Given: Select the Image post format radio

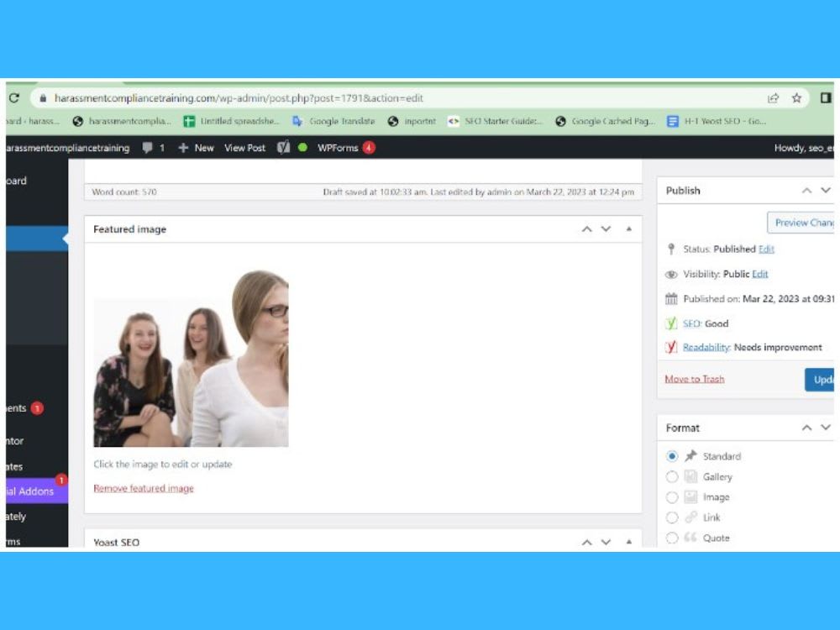Looking at the screenshot, I should (x=672, y=497).
